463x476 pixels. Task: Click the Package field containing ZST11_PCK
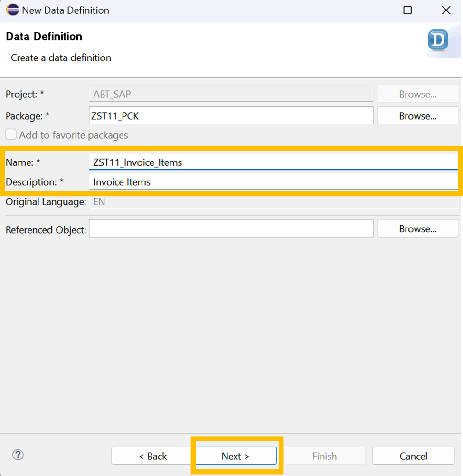pyautogui.click(x=231, y=115)
